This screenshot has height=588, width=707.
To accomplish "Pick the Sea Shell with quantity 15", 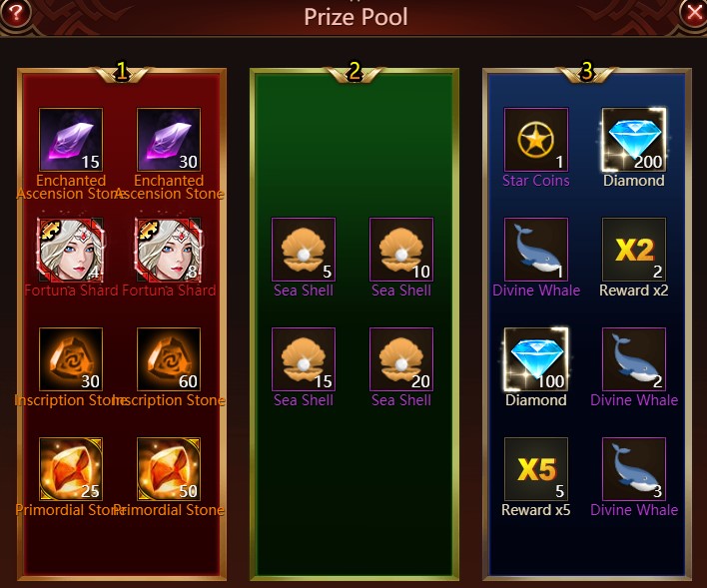I will click(304, 359).
